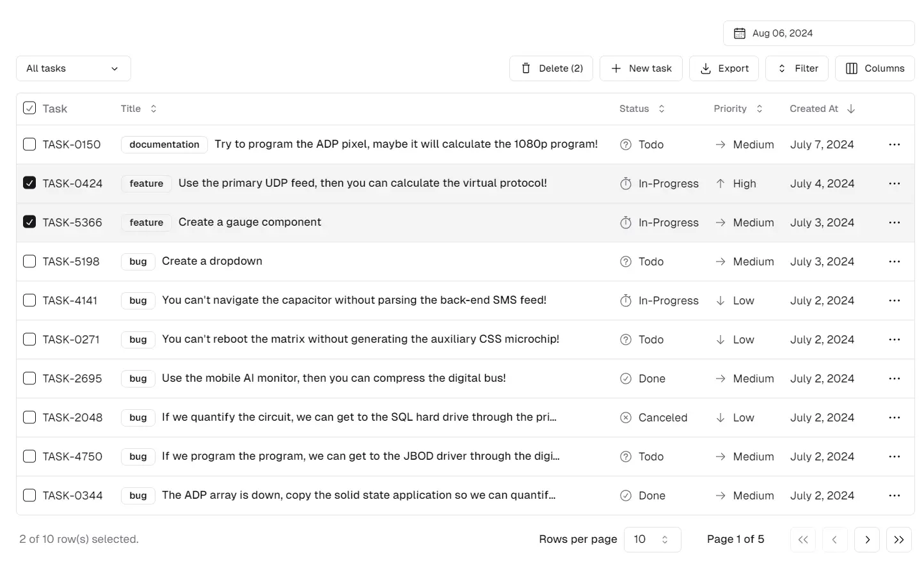Screen dimensions: 924x571
Task: Create a New task
Action: pyautogui.click(x=641, y=68)
